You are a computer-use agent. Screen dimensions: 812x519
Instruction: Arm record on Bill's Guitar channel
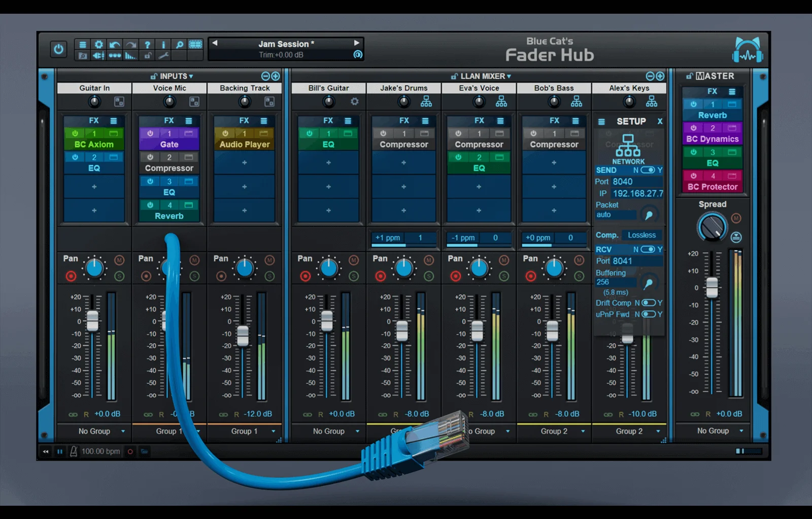(x=306, y=276)
